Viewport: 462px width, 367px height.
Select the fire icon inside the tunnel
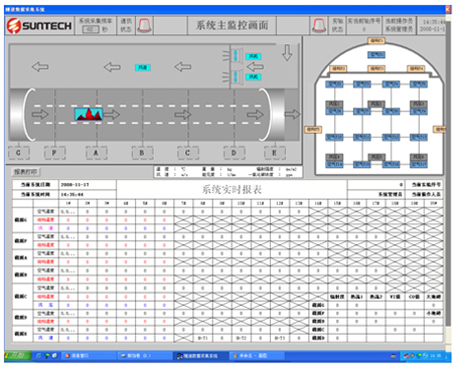click(88, 114)
